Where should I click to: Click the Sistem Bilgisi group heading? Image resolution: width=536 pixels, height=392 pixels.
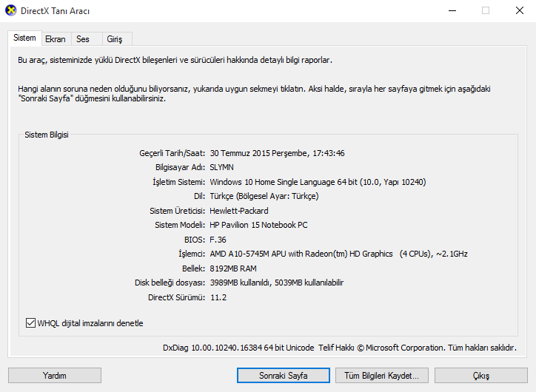click(x=47, y=135)
